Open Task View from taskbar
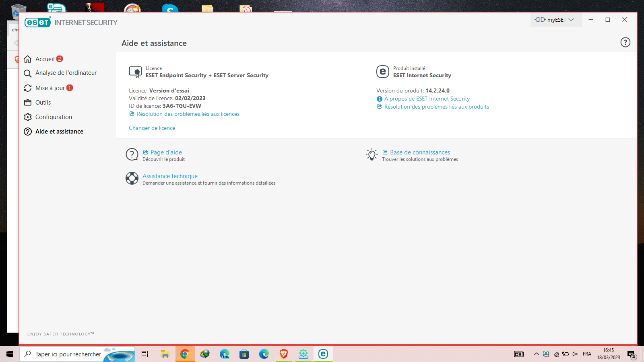The height and width of the screenshot is (362, 644). tap(145, 354)
